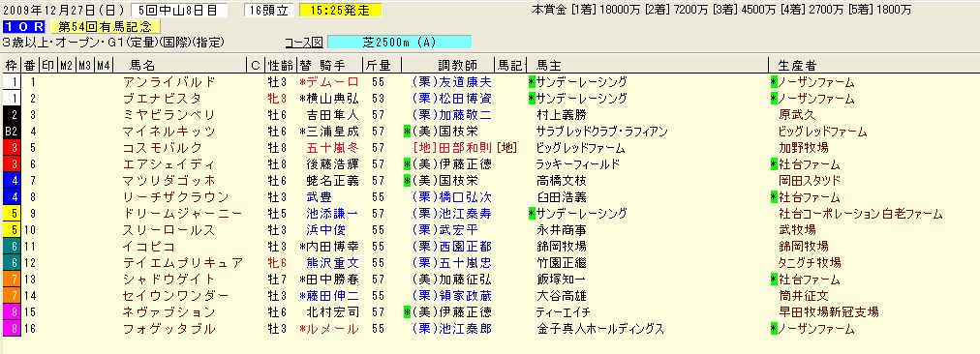Click the red frame 3 badge for コスモバルク
The width and height of the screenshot is (980, 354).
tap(12, 148)
